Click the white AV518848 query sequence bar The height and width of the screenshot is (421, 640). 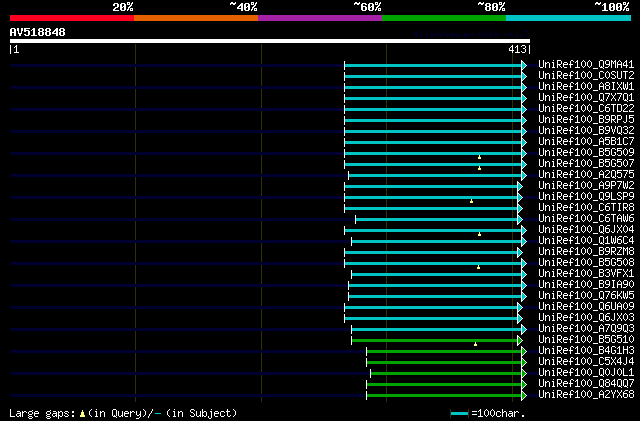coord(270,41)
